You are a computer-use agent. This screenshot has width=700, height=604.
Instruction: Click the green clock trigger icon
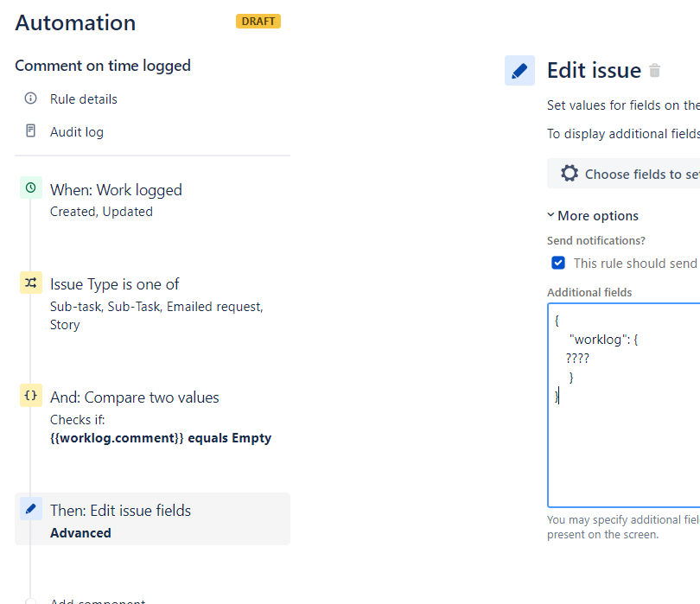pos(31,188)
